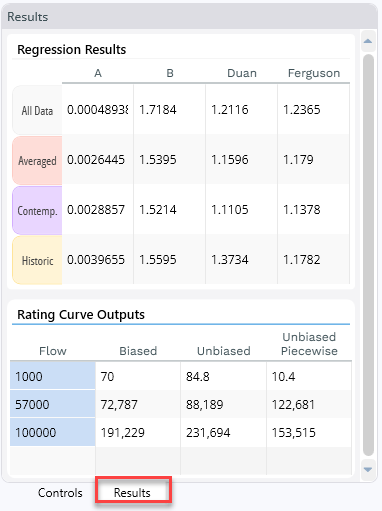
Task: Click the empty flow cell below 100000
Action: tap(53, 460)
